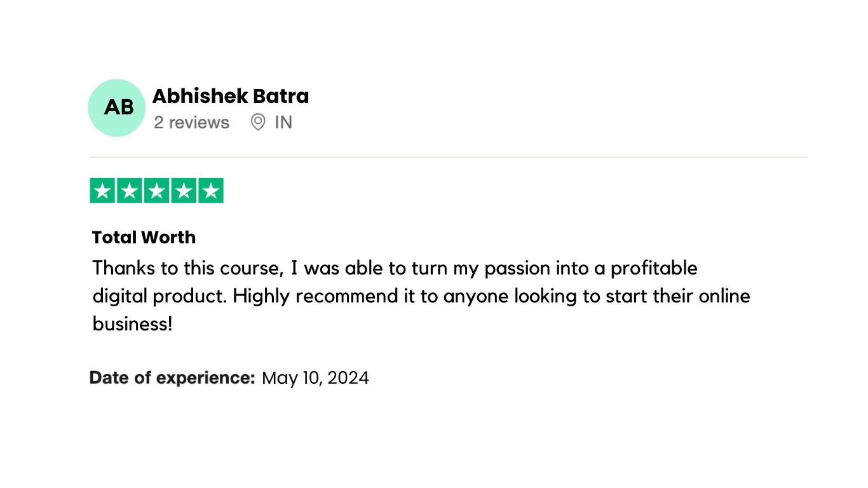Click the word "online" in the review
Screen dimensions: 868x488
point(724,296)
